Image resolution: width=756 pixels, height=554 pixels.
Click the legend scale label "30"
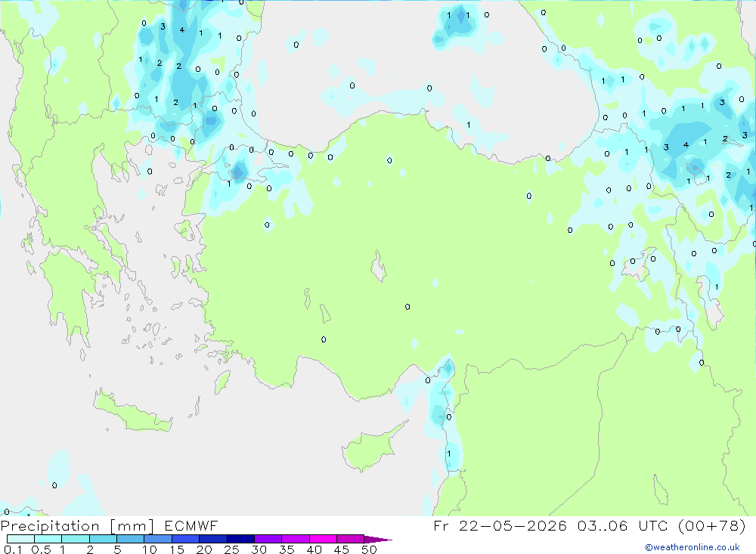(x=259, y=549)
